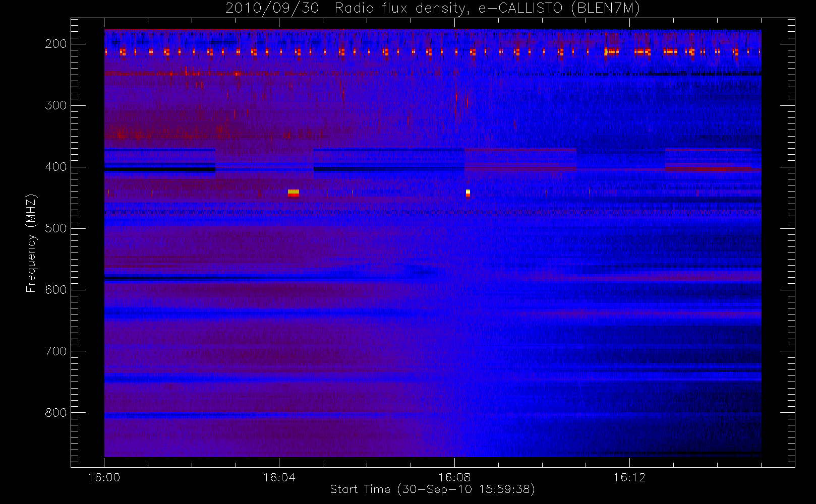
Task: Click the narrow yellow burst just after 16:08
Action: (468, 193)
